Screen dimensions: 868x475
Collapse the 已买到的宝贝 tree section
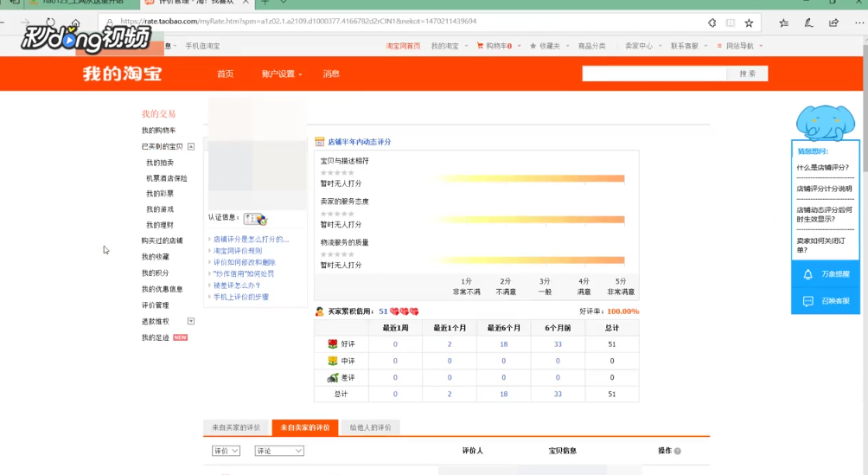pyautogui.click(x=191, y=146)
